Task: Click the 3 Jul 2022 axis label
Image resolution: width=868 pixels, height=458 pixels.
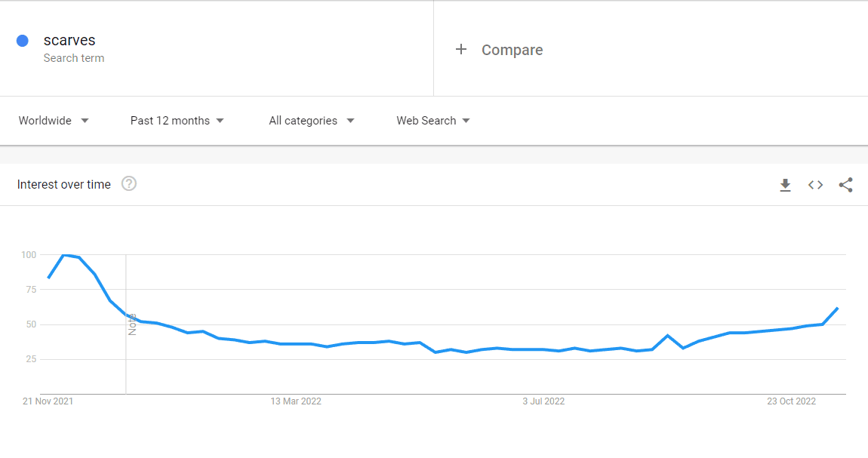Action: [543, 401]
